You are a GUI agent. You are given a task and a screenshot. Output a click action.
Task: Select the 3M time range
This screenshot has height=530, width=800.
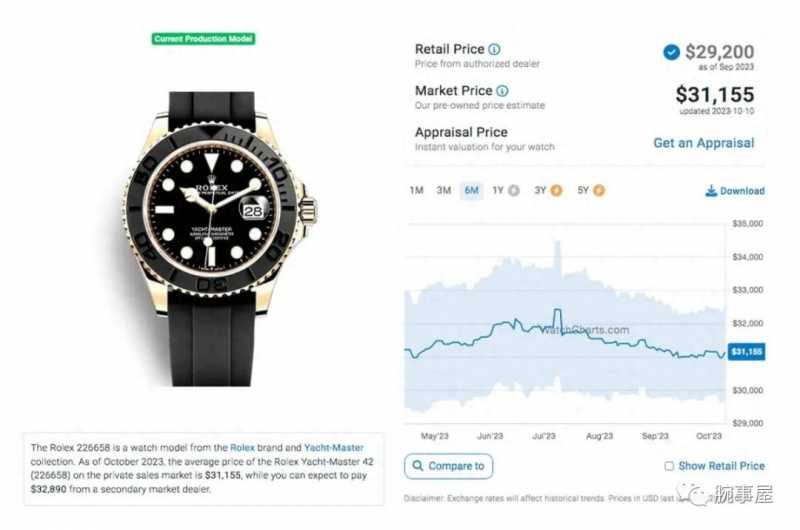click(x=443, y=191)
